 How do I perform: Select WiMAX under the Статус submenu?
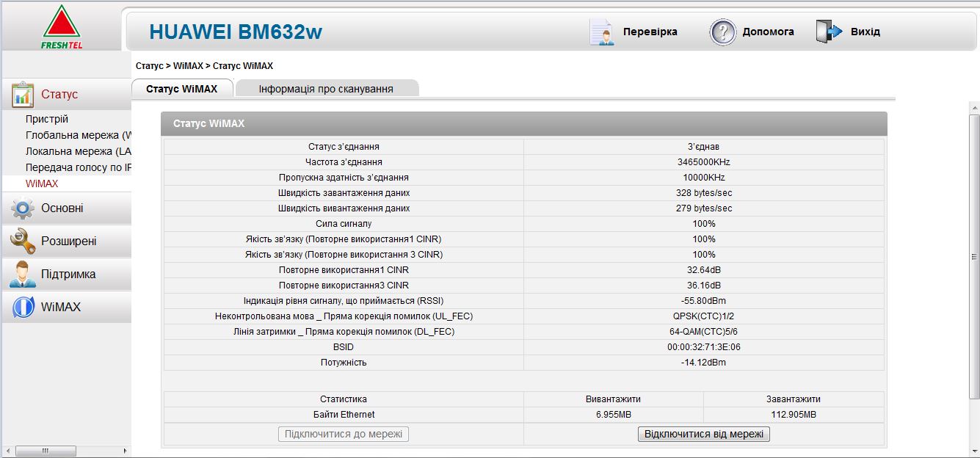point(42,183)
